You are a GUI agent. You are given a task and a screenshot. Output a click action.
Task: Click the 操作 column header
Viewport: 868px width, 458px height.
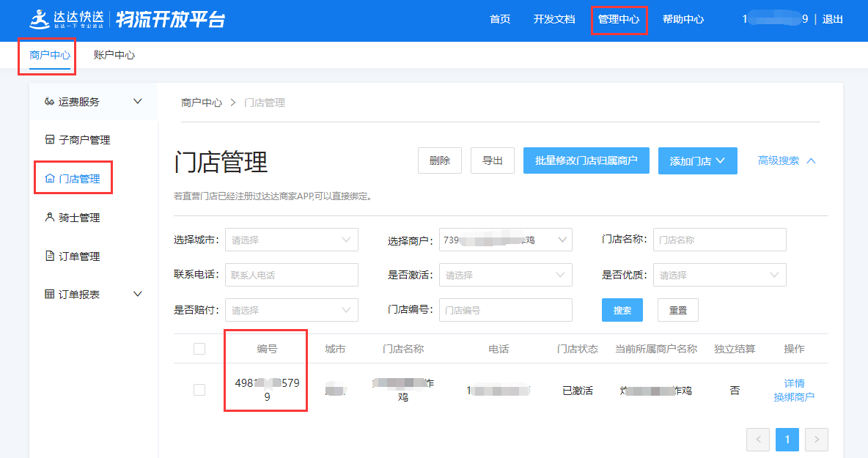[794, 349]
